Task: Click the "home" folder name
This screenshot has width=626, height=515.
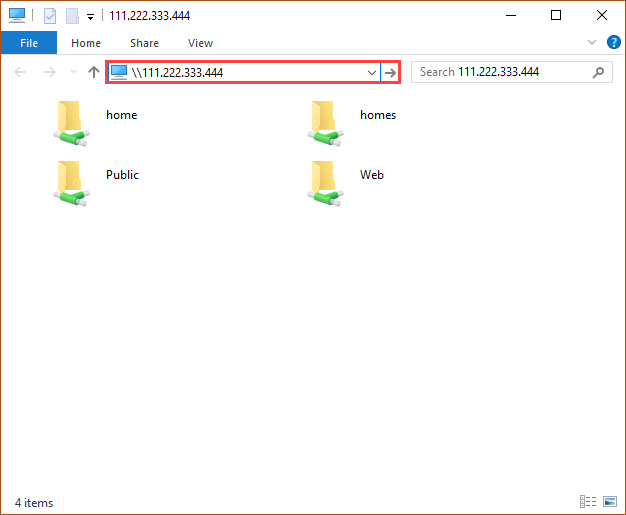Action: coord(122,115)
